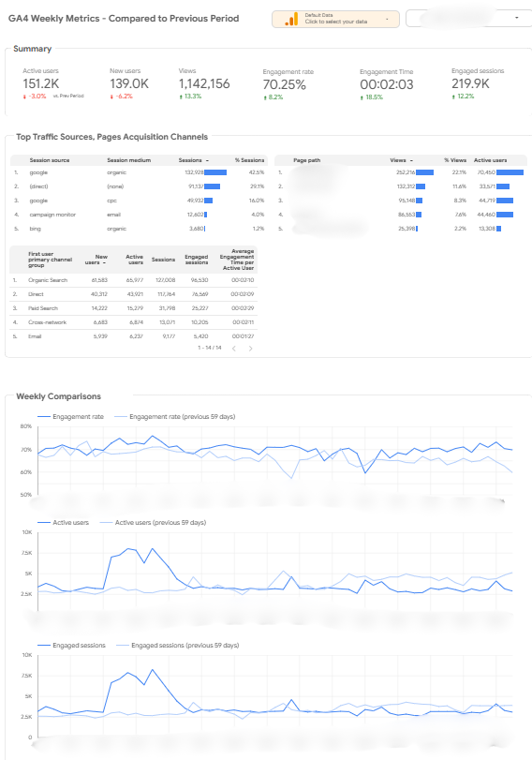Toggle Engaged sessions (previous 59 days) legend

pos(178,646)
